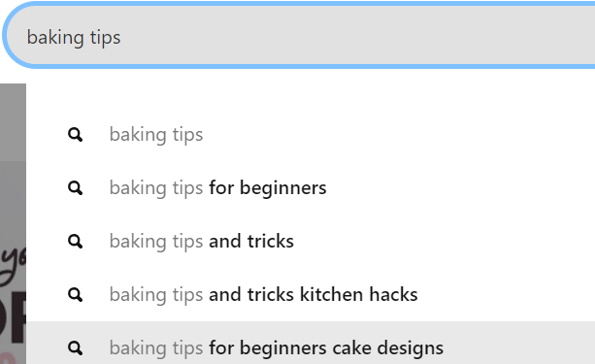
Task: Click search icon beside 'and tricks kitchen hacks'
Action: pos(75,294)
